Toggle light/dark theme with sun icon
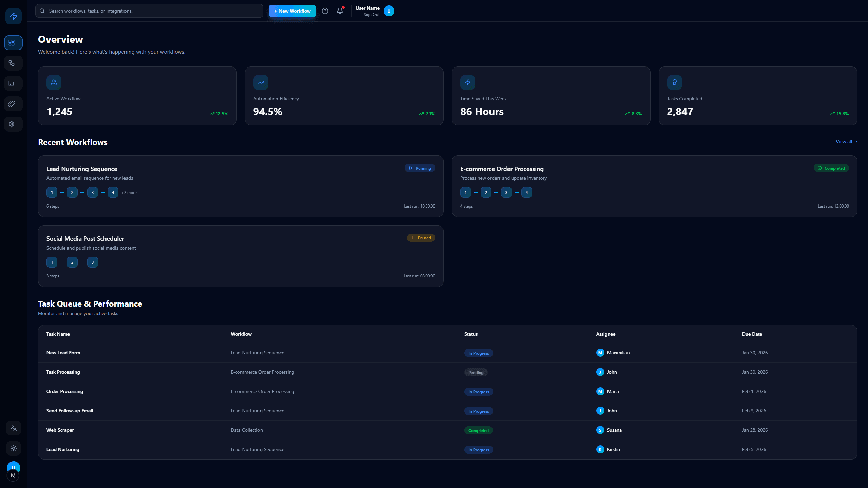Viewport: 868px width, 488px height. tap(14, 448)
